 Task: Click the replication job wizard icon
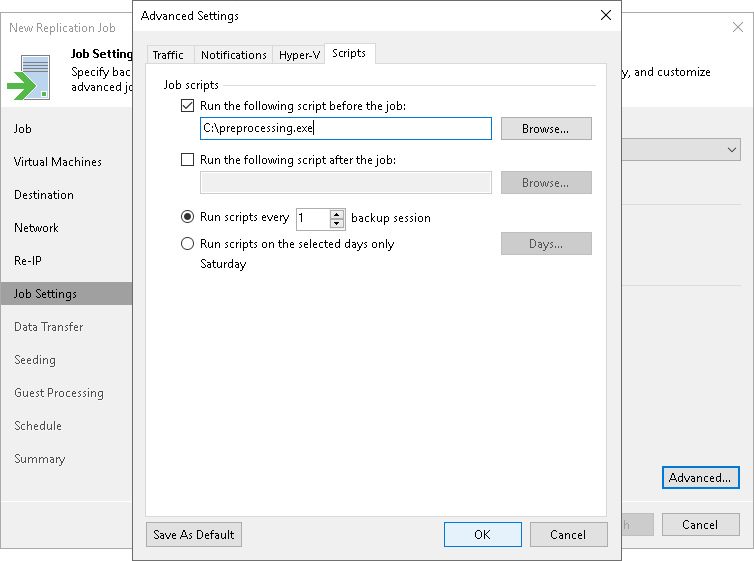[x=28, y=77]
